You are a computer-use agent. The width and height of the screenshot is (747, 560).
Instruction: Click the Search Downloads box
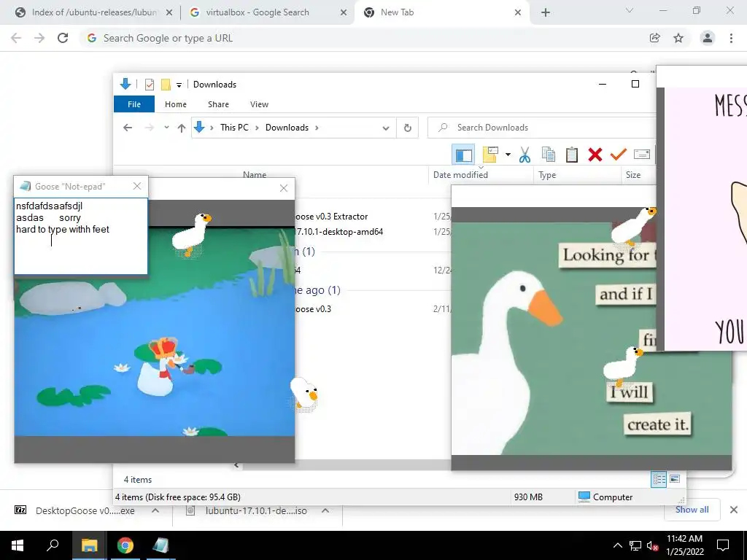(x=542, y=128)
